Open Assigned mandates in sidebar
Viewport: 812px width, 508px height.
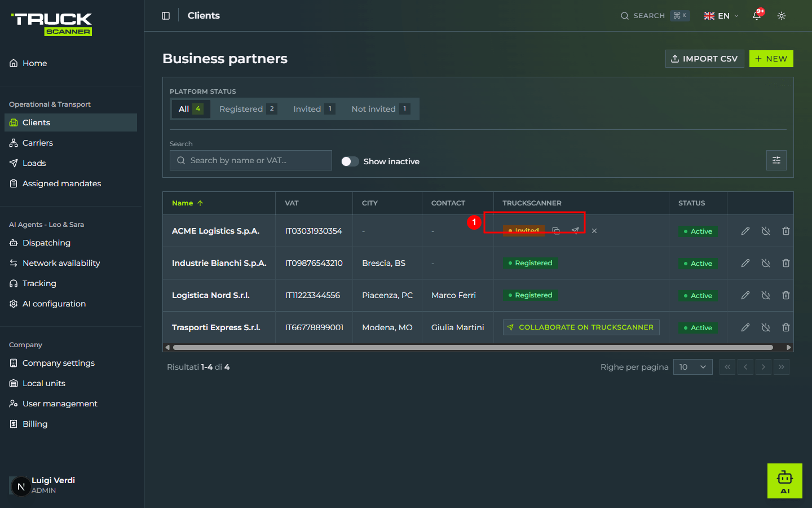70,183
